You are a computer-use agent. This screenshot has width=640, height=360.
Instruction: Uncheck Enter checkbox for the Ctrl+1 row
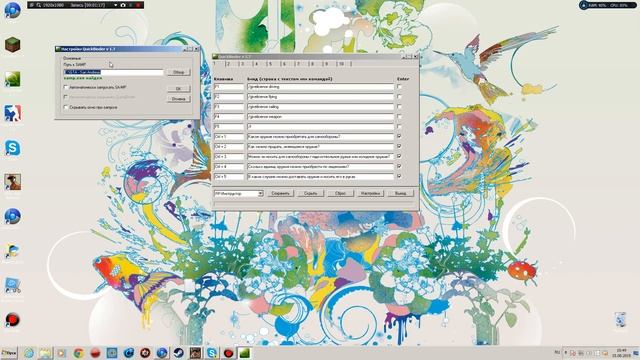(x=399, y=136)
